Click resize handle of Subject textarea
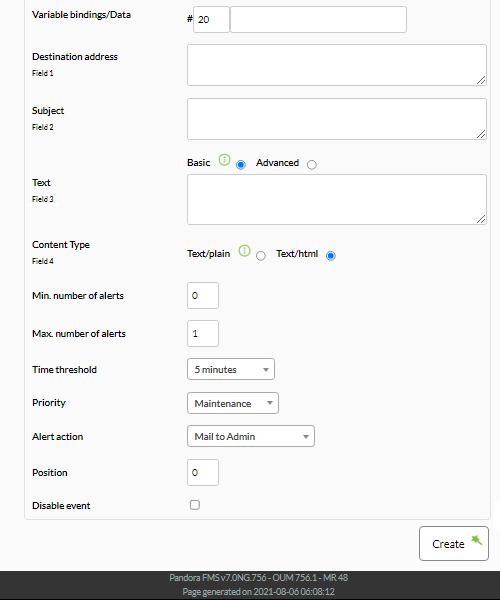500x600 pixels. (481, 134)
